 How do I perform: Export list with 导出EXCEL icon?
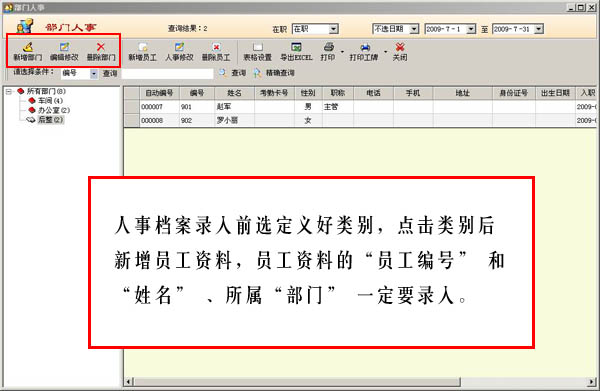(296, 51)
